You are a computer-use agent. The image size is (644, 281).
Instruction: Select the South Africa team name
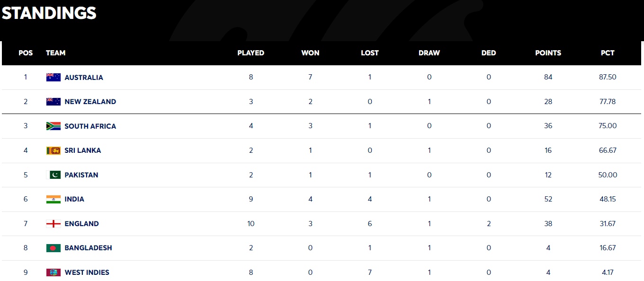(x=90, y=126)
